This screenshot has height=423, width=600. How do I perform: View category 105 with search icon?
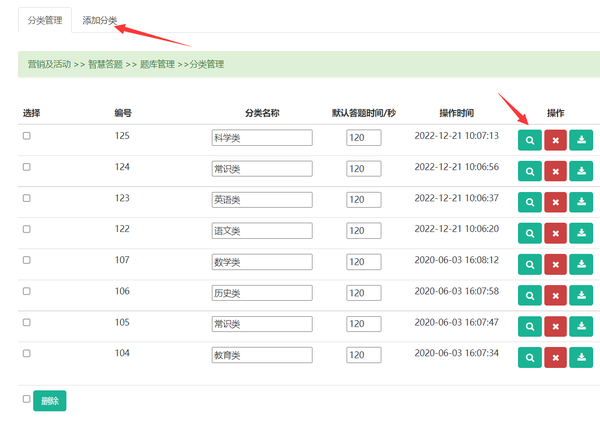coord(530,327)
